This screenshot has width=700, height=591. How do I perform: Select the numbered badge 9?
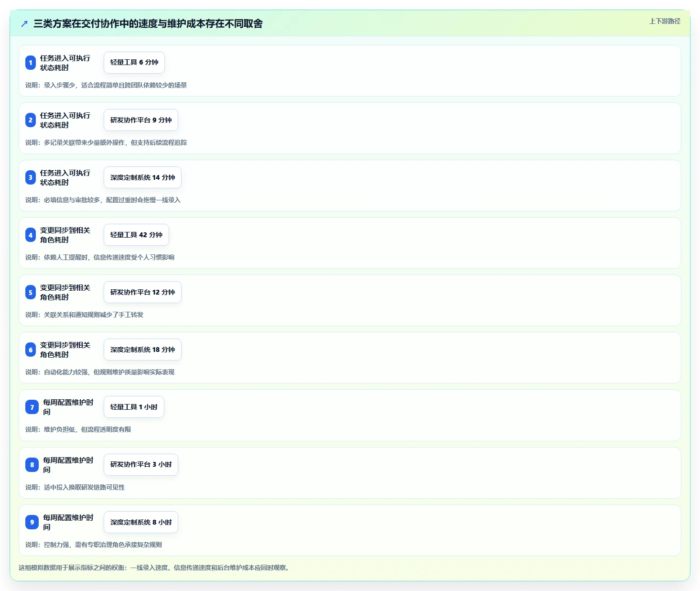point(32,522)
